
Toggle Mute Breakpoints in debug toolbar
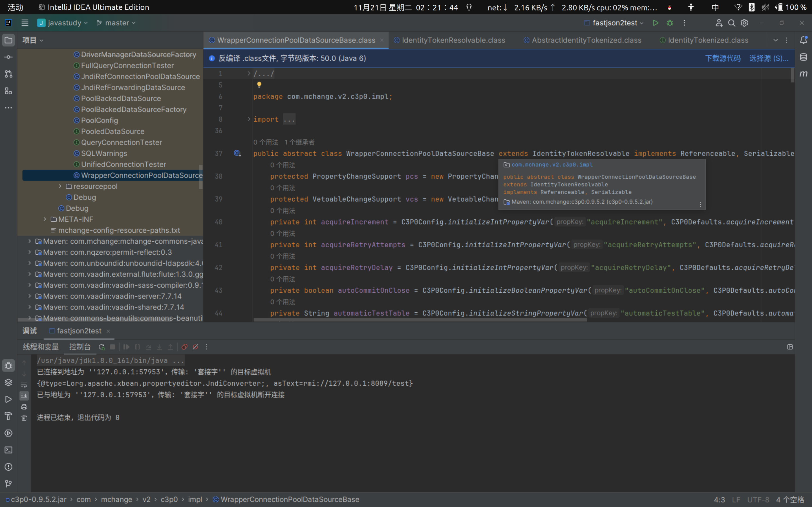[x=195, y=347]
